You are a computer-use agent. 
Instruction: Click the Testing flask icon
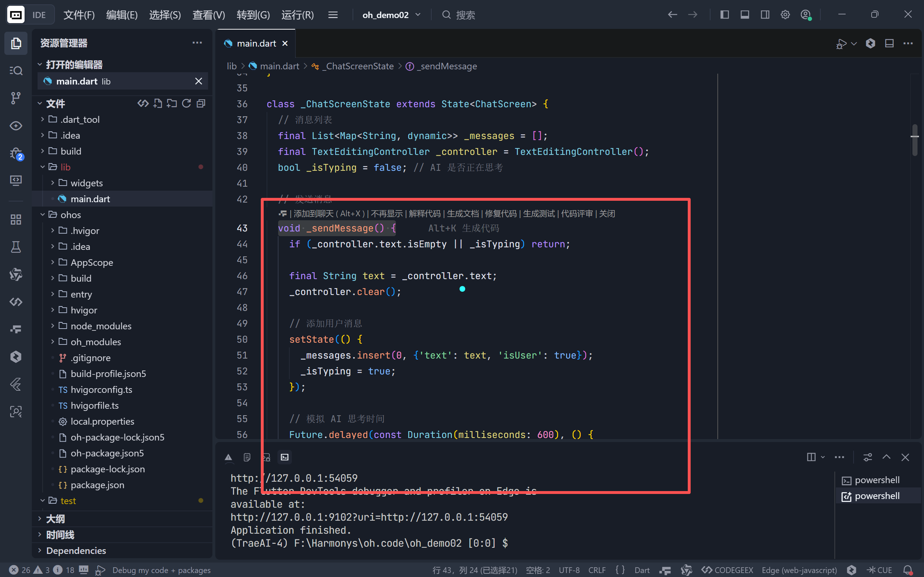click(16, 247)
